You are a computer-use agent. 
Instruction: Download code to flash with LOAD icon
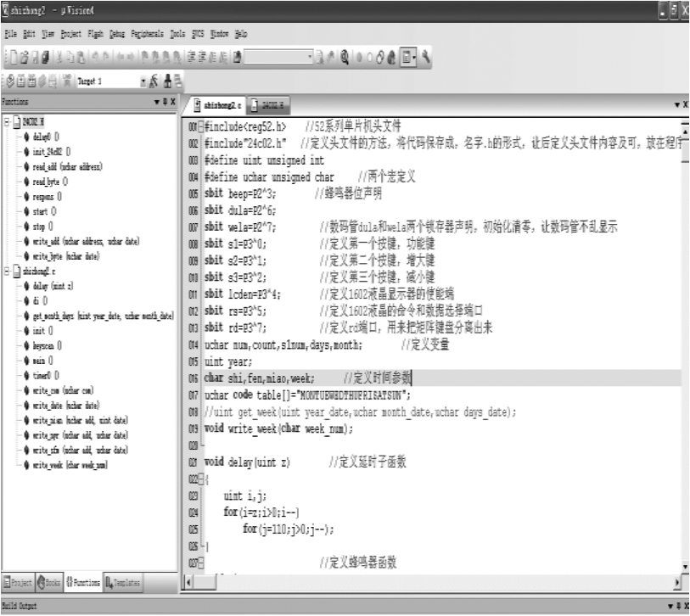point(67,81)
